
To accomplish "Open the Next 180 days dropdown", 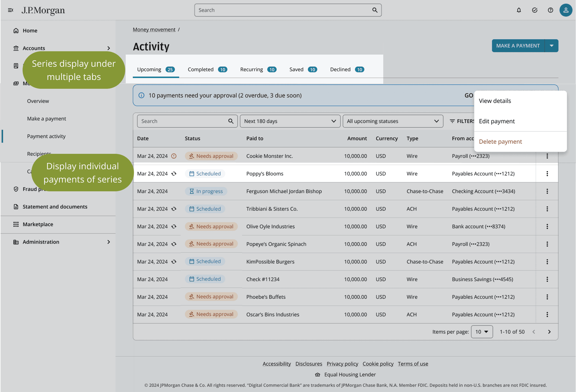I will click(x=290, y=121).
